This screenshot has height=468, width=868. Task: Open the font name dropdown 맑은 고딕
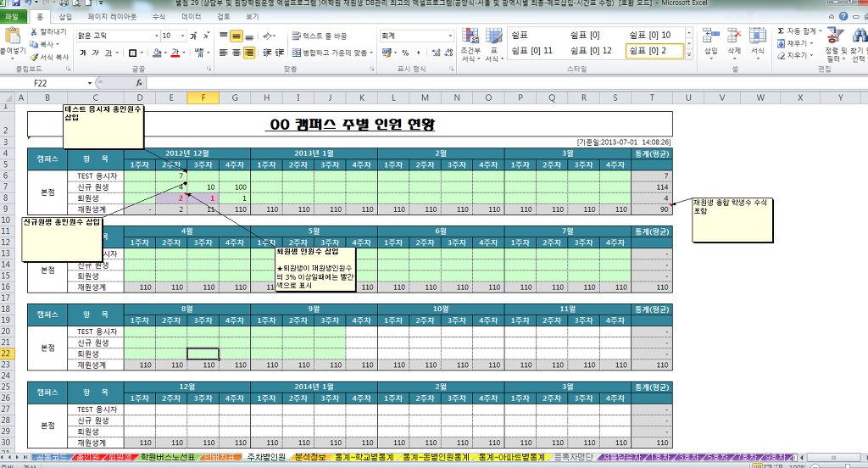click(156, 36)
